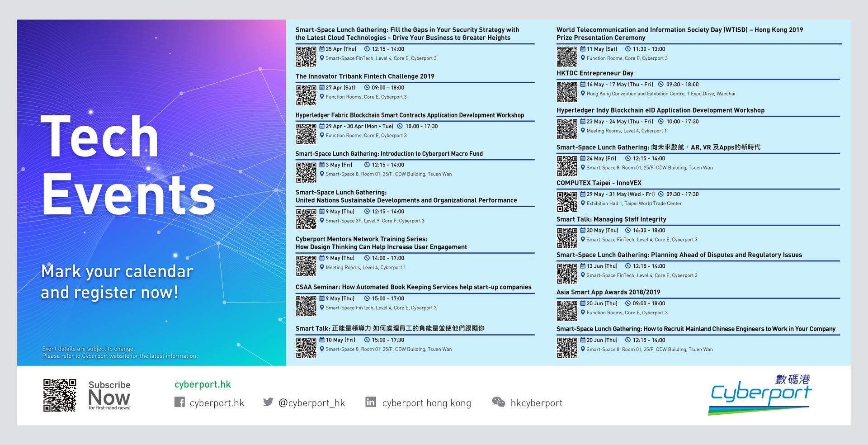Viewport: 868px width, 445px height.
Task: Click The Innovator Tribank Fintech Challenge 2019 title
Action: coord(365,76)
